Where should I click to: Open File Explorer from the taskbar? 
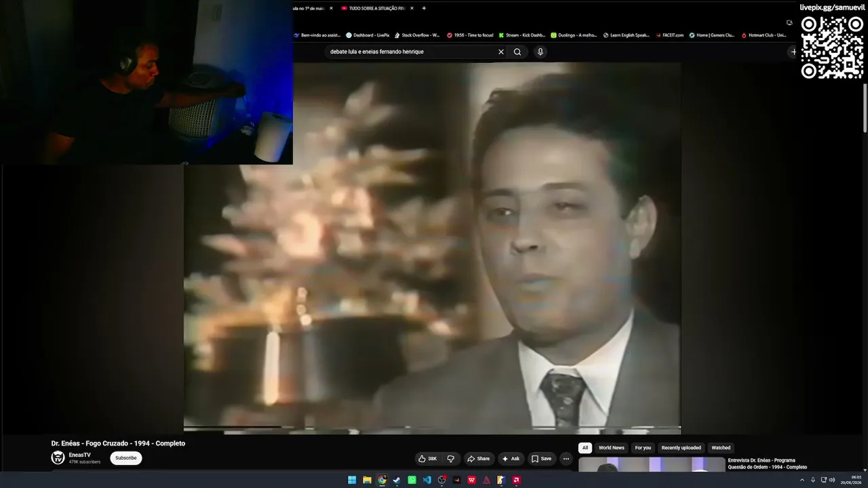click(x=367, y=480)
